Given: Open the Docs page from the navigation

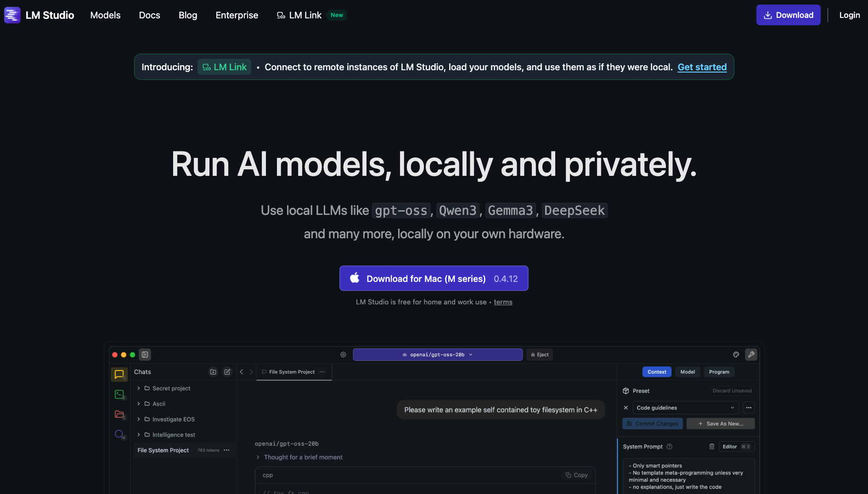Looking at the screenshot, I should pos(149,15).
